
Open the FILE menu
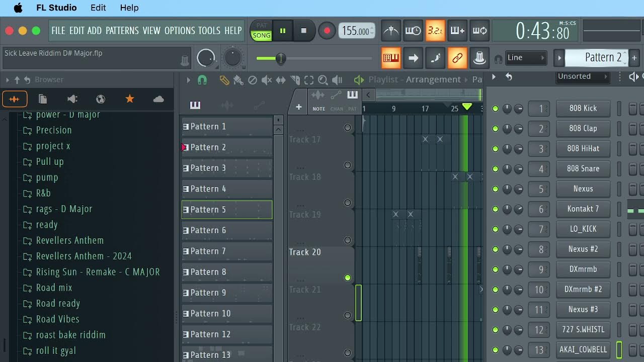coord(58,31)
